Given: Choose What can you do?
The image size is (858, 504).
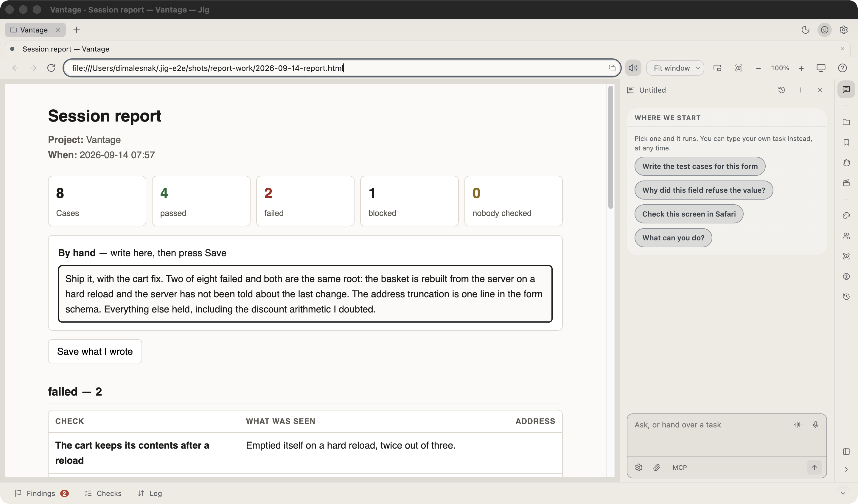Looking at the screenshot, I should [x=673, y=238].
